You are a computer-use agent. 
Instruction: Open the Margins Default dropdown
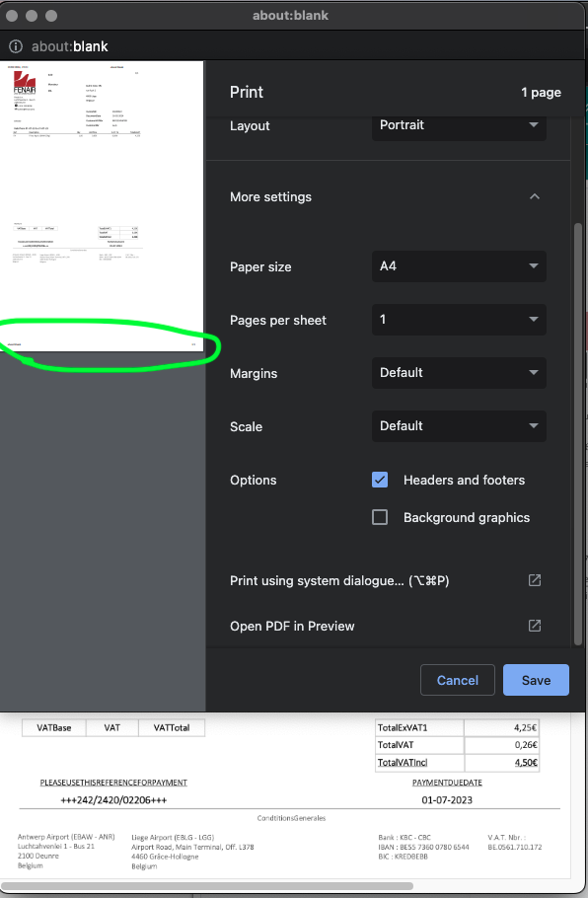(x=459, y=373)
